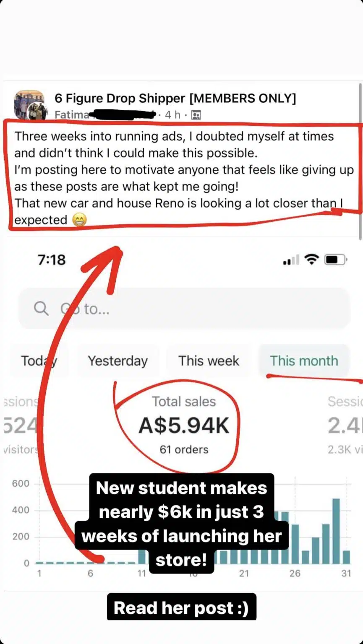This screenshot has height=644, width=363.
Task: Focus the "Go to..." search field
Action: (185, 309)
